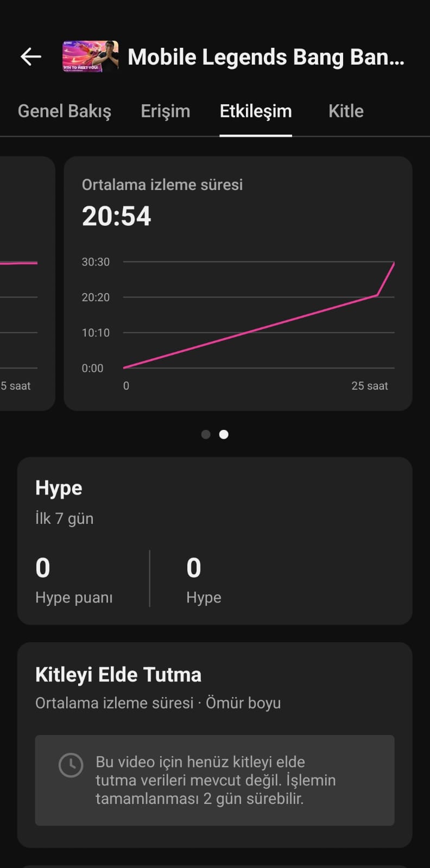Open the Kitleyi Elde Tutma heading
This screenshot has width=430, height=868.
click(x=118, y=675)
